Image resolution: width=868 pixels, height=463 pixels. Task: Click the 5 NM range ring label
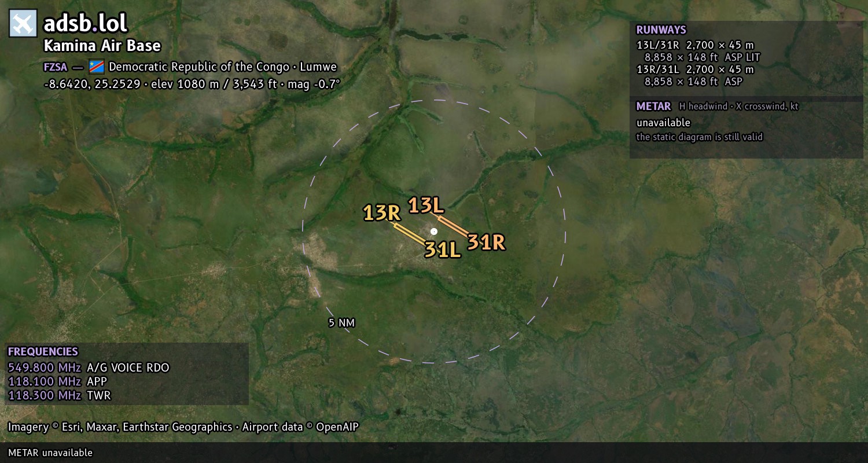point(341,323)
